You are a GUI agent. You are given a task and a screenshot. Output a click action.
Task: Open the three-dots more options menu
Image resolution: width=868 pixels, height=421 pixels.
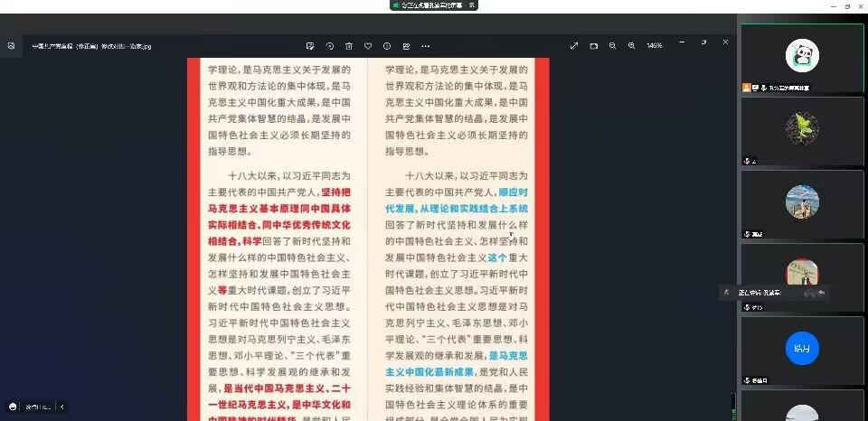tap(426, 46)
